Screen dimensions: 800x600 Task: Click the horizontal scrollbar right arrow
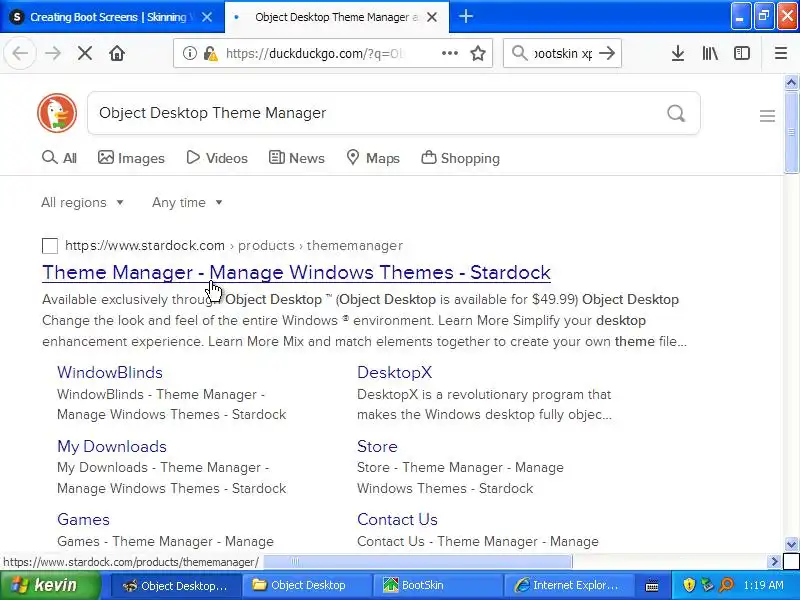coord(774,562)
